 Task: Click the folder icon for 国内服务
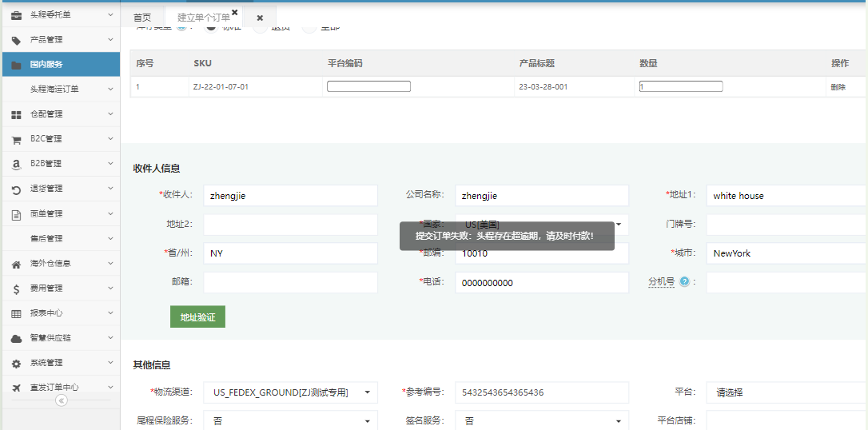[17, 65]
